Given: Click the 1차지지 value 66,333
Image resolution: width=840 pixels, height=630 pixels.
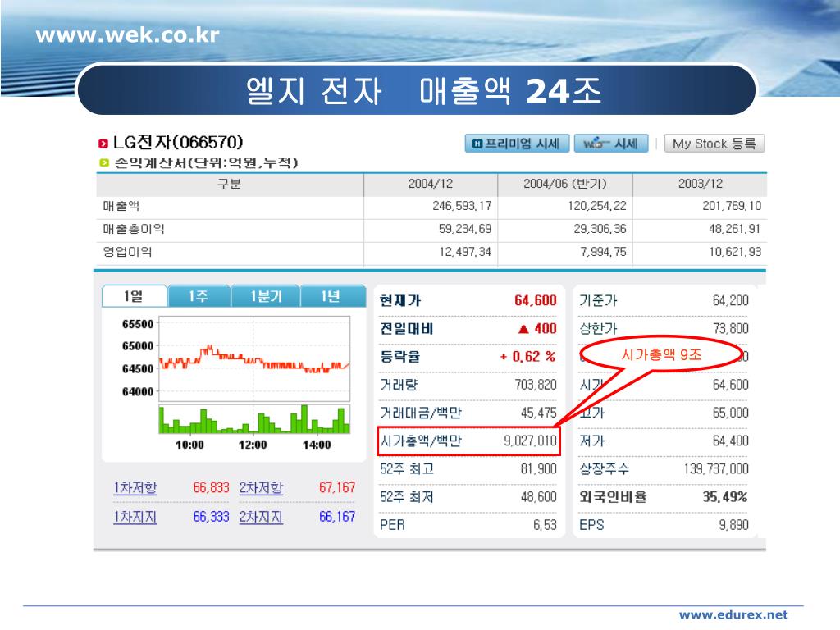Looking at the screenshot, I should coord(211,517).
